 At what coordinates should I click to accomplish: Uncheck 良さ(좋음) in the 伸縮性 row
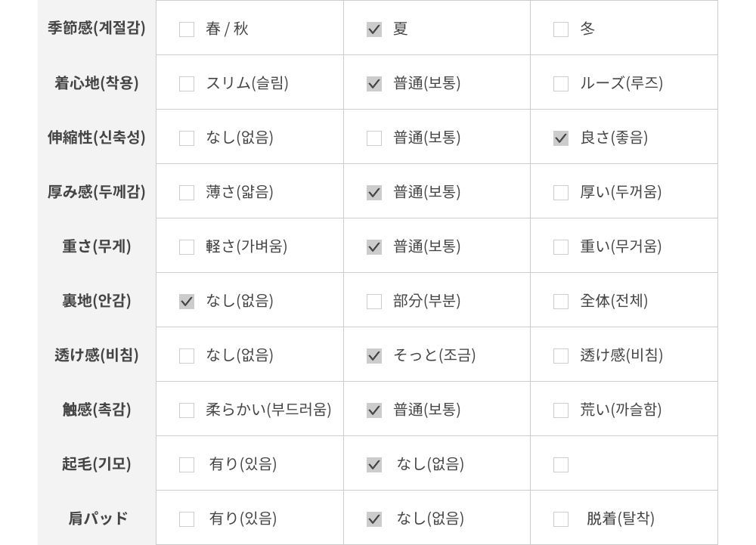pos(561,138)
